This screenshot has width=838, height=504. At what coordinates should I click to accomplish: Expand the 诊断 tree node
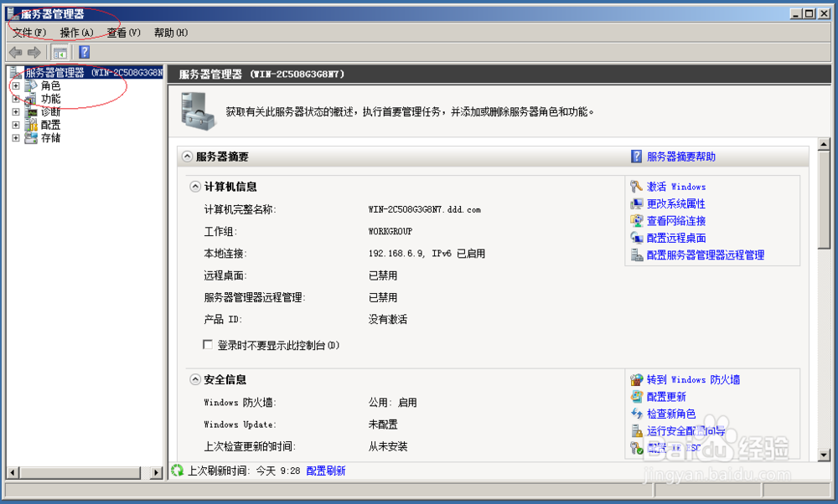click(16, 112)
